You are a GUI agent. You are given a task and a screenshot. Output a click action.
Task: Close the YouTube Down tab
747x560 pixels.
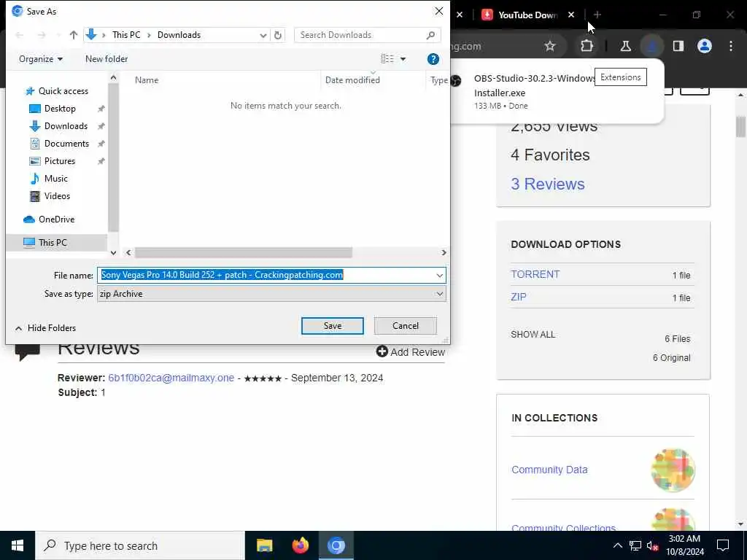(x=571, y=15)
